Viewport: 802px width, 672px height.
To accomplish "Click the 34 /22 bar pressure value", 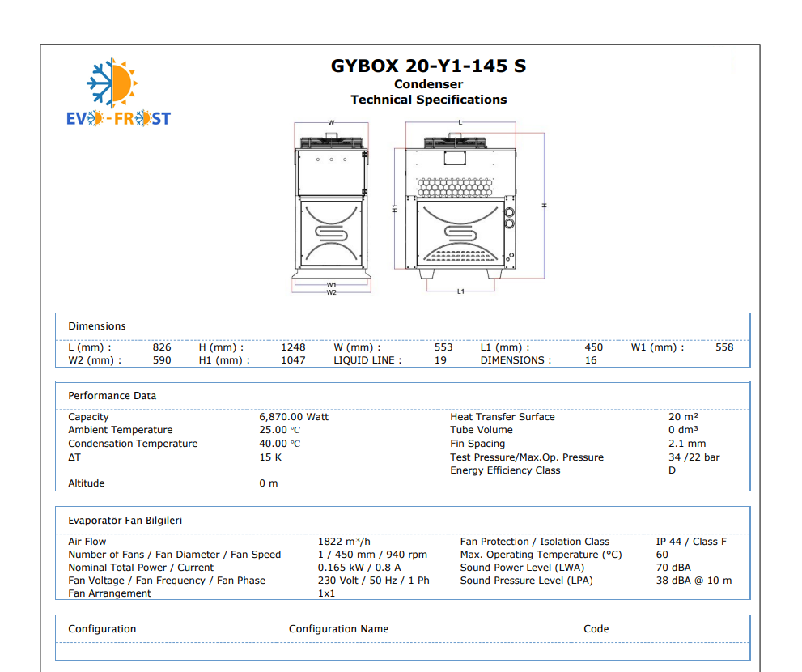I will (x=694, y=457).
